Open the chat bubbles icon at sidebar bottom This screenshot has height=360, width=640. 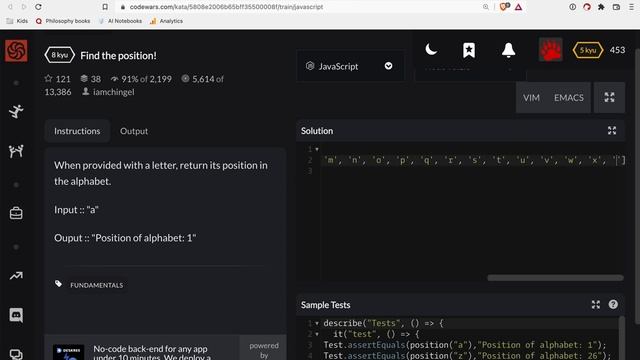point(16,354)
